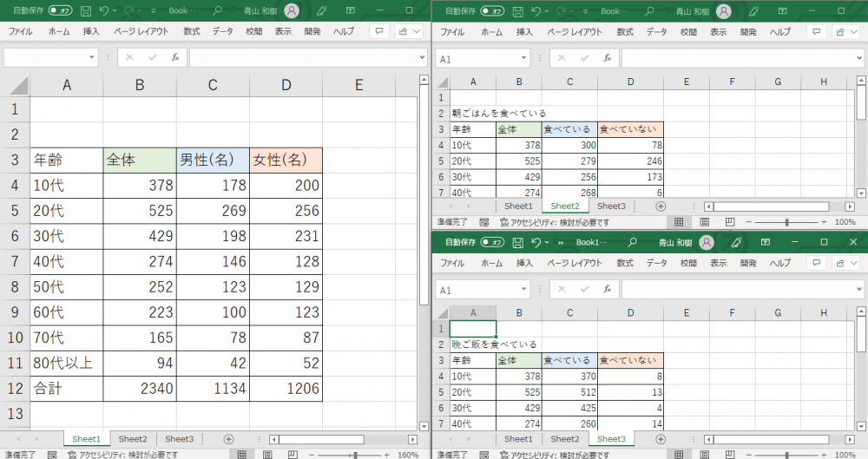The height and width of the screenshot is (459, 868).
Task: Click Save icon in left Excel window
Action: pyautogui.click(x=86, y=10)
